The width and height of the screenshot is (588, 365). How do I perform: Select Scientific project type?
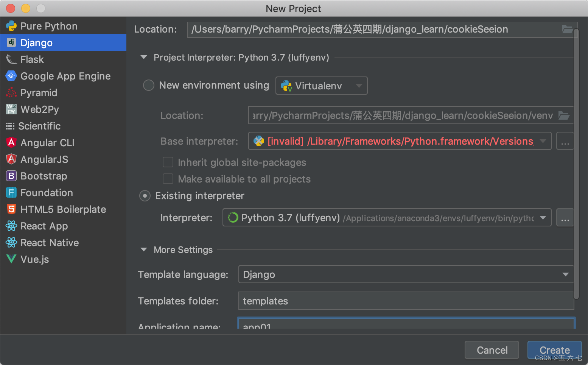[x=63, y=126]
